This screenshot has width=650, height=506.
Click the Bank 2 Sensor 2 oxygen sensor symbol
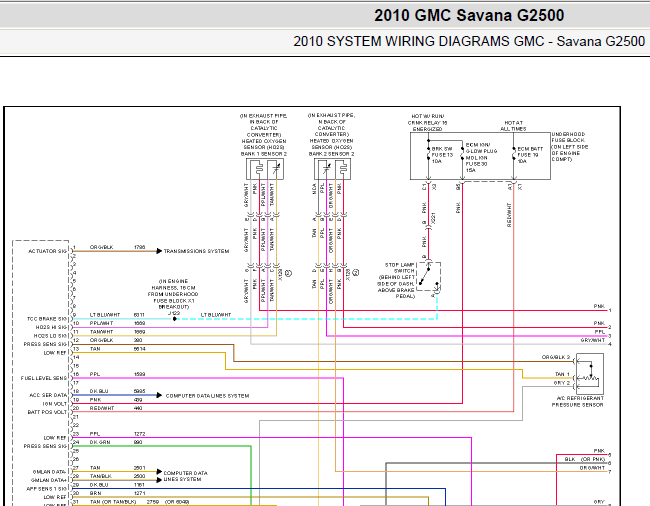[x=332, y=169]
